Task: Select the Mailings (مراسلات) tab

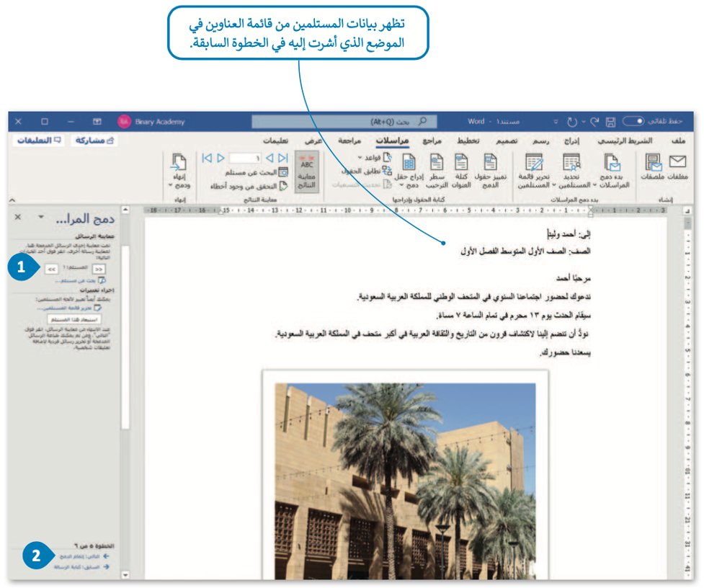Action: [393, 141]
